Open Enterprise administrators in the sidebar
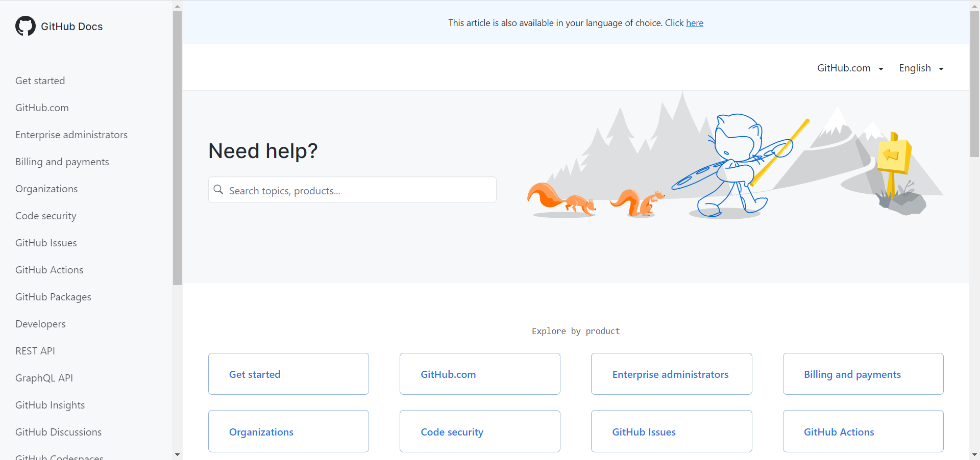The width and height of the screenshot is (980, 460). tap(71, 135)
